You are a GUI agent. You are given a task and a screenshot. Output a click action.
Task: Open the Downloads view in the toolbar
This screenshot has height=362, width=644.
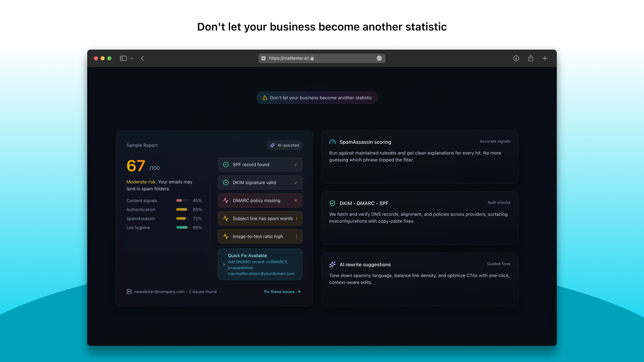516,58
